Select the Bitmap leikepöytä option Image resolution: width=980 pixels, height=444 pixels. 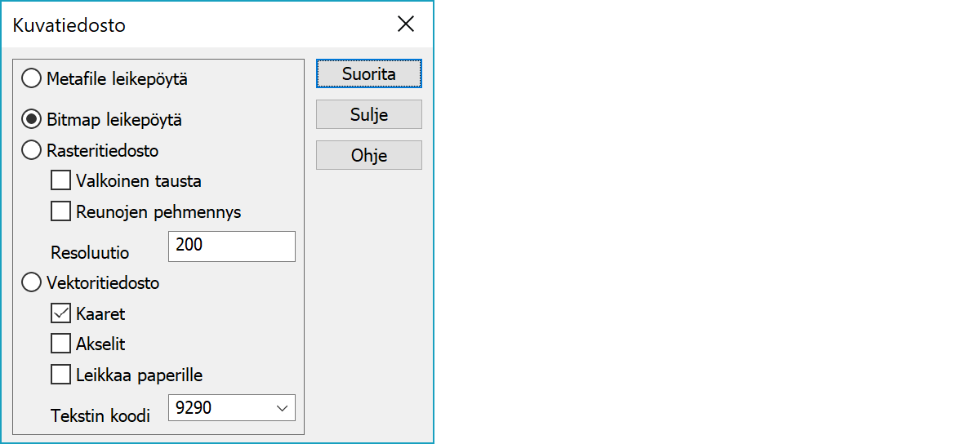tap(32, 120)
